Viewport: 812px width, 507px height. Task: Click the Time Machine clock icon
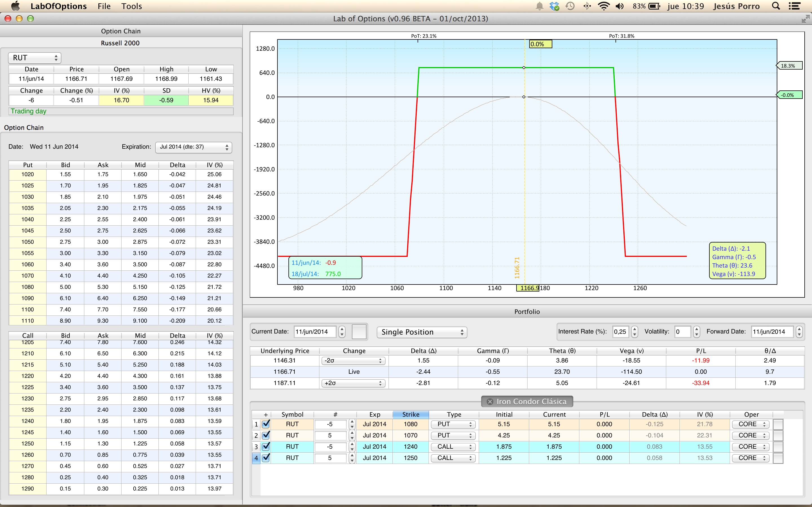570,6
